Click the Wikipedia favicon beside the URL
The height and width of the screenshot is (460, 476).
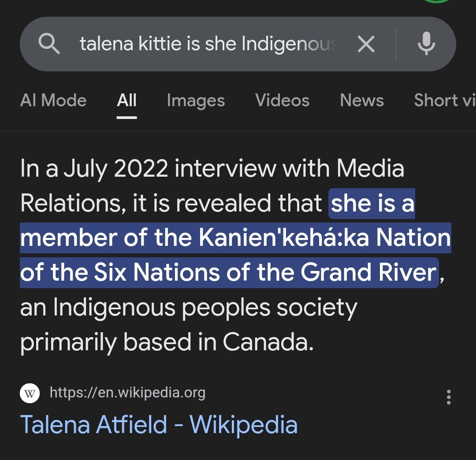(30, 393)
